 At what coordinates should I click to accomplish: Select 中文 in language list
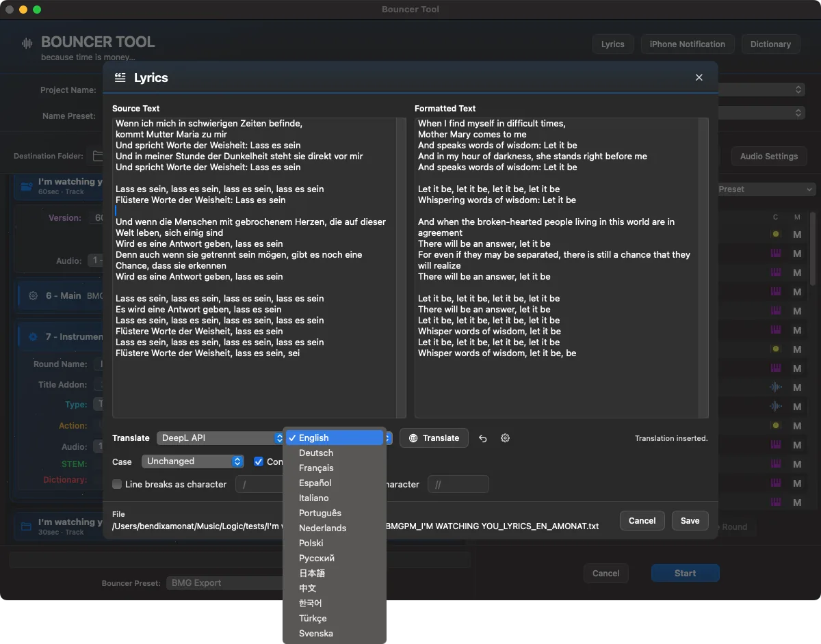pyautogui.click(x=335, y=589)
